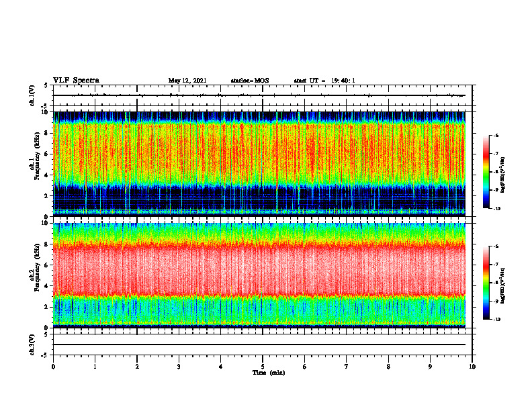This screenshot has height=411, width=532.
Task: Click the "station=MOS" header label
Action: click(250, 81)
